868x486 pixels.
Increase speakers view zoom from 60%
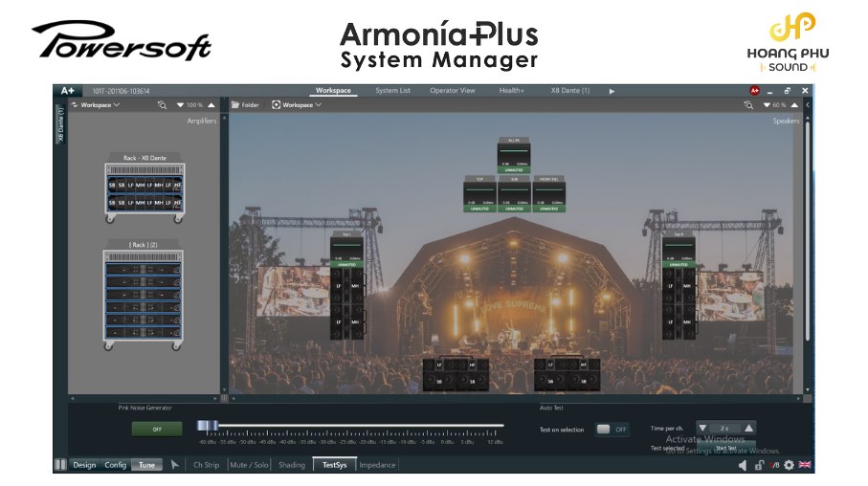(x=794, y=104)
